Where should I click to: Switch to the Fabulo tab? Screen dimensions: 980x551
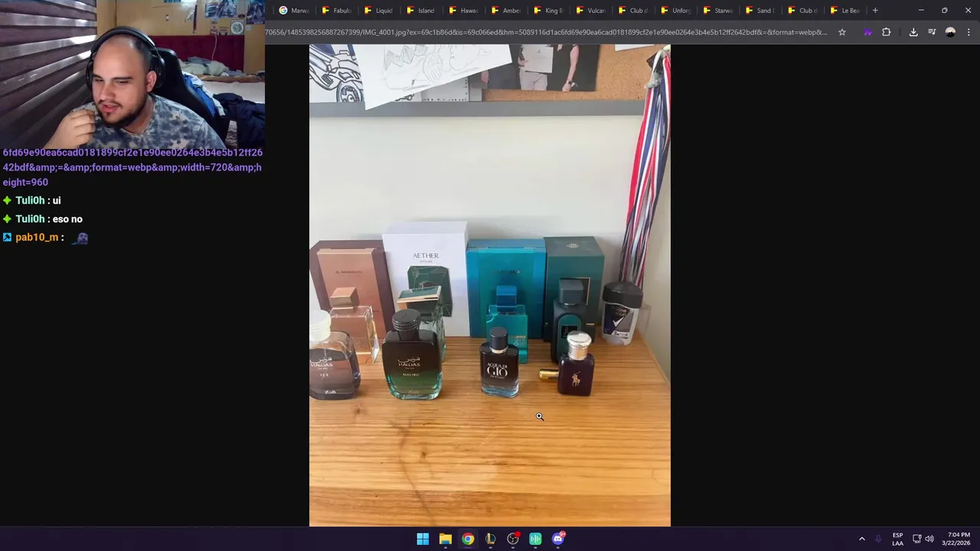point(336,11)
